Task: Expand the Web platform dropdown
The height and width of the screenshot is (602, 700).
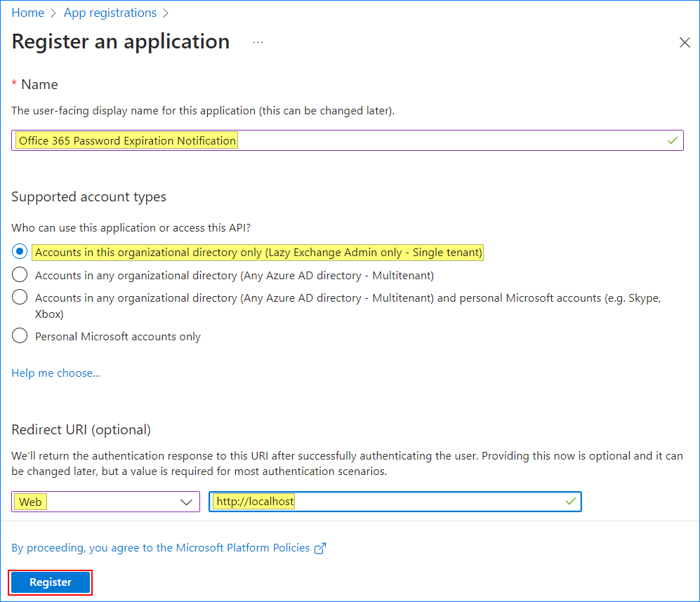Action: tap(106, 502)
